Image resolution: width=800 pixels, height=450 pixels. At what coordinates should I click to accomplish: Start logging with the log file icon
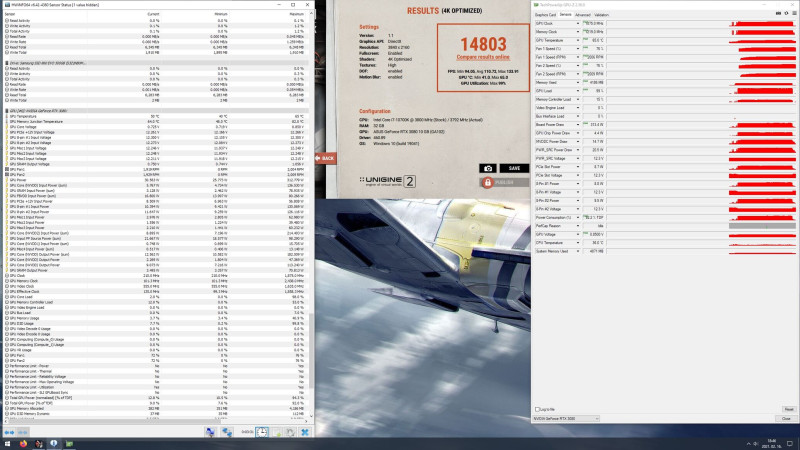278,432
